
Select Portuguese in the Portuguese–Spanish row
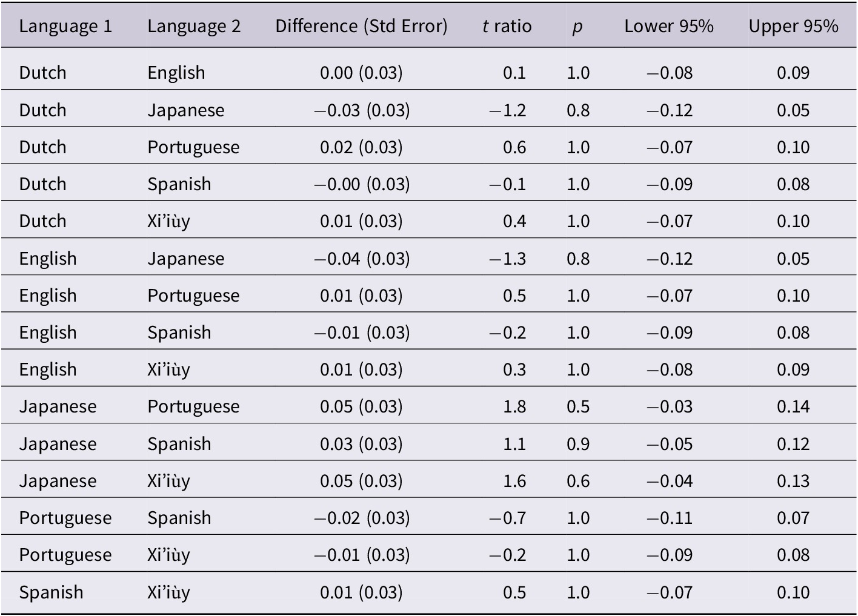[x=65, y=518]
